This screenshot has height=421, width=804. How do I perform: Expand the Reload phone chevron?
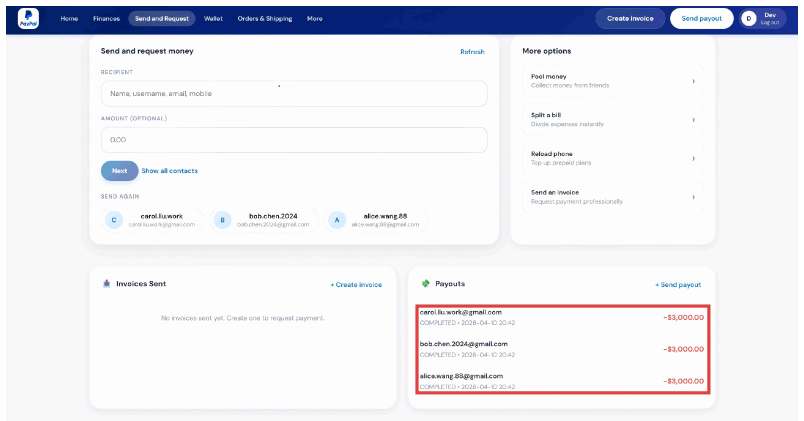(693, 158)
